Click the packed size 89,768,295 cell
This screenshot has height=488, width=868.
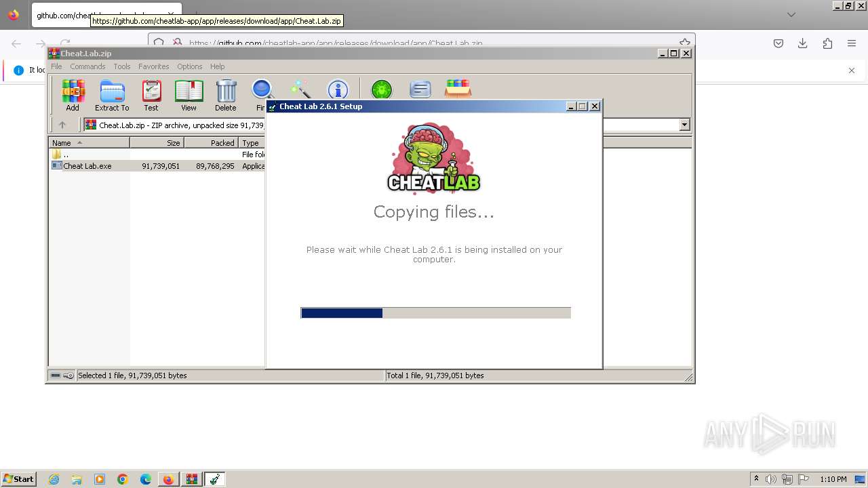point(215,166)
